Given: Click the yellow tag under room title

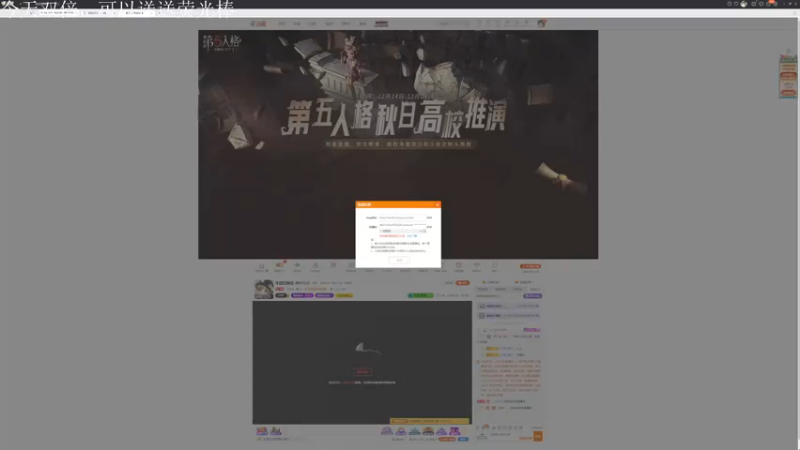Looking at the screenshot, I should coord(344,295).
